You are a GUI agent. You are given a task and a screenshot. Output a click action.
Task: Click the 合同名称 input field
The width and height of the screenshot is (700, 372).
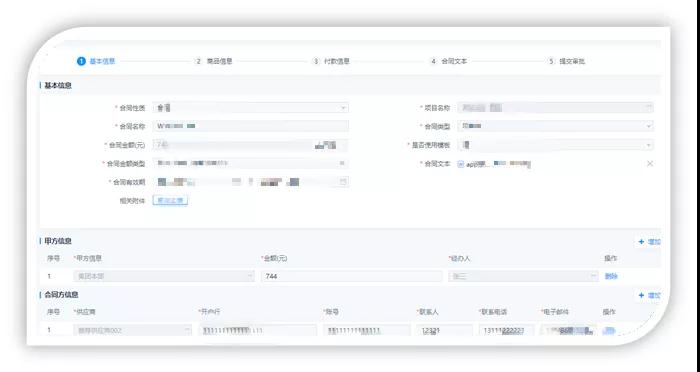pyautogui.click(x=250, y=126)
